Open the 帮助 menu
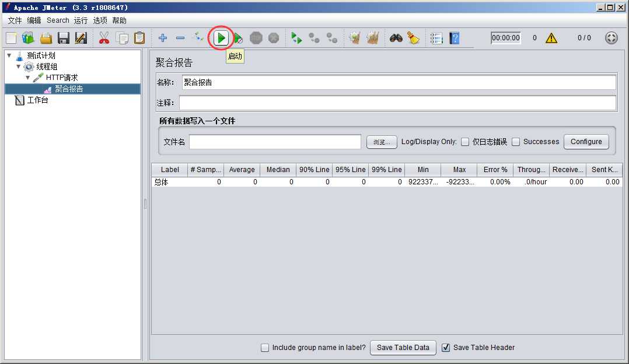Screen dimensions: 629x364 119,20
